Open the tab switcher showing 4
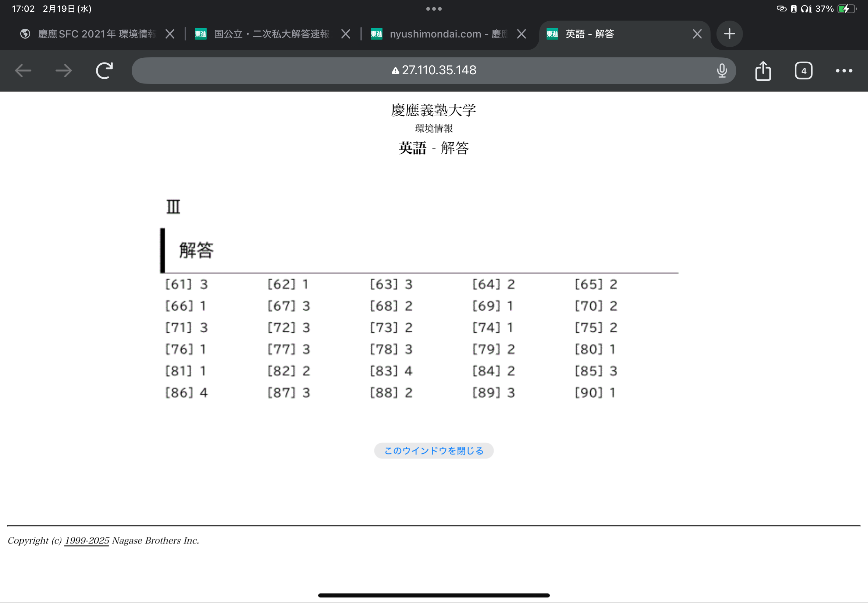 point(803,71)
